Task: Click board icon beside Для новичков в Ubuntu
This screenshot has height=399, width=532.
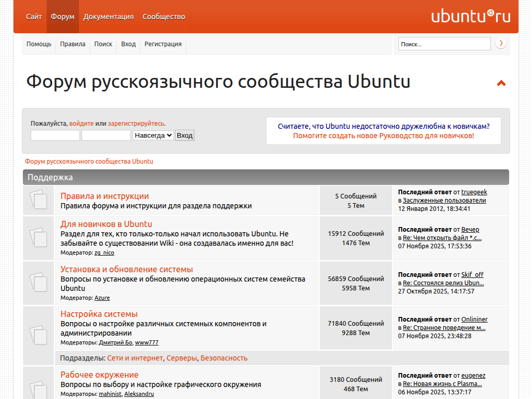Action: [x=38, y=238]
